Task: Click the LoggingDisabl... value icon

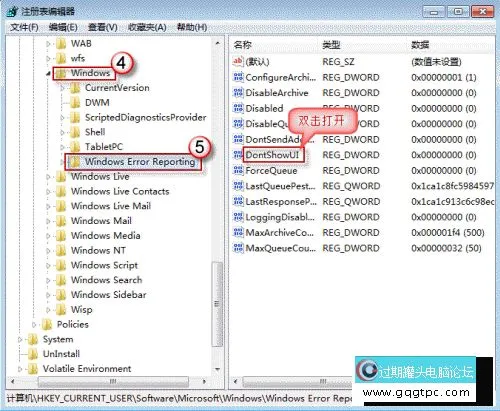Action: click(238, 217)
